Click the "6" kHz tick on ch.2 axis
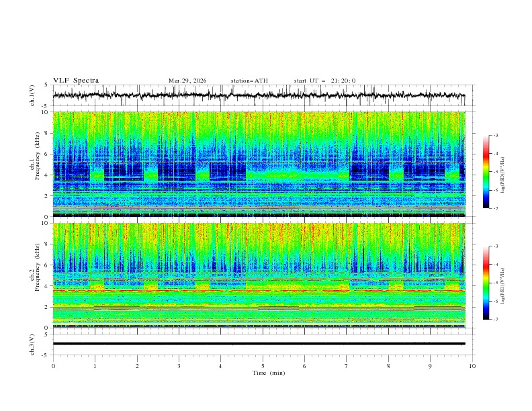Screen dimensions: 532x411 coord(46,265)
